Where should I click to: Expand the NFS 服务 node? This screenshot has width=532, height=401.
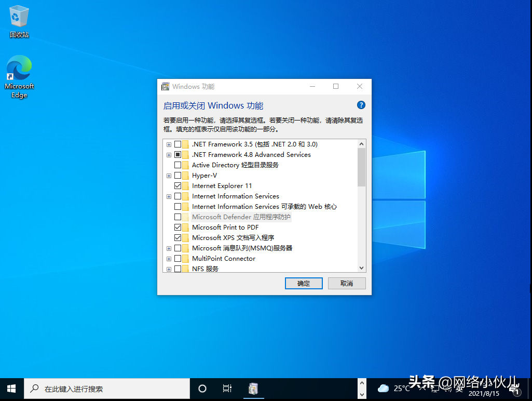coord(169,269)
